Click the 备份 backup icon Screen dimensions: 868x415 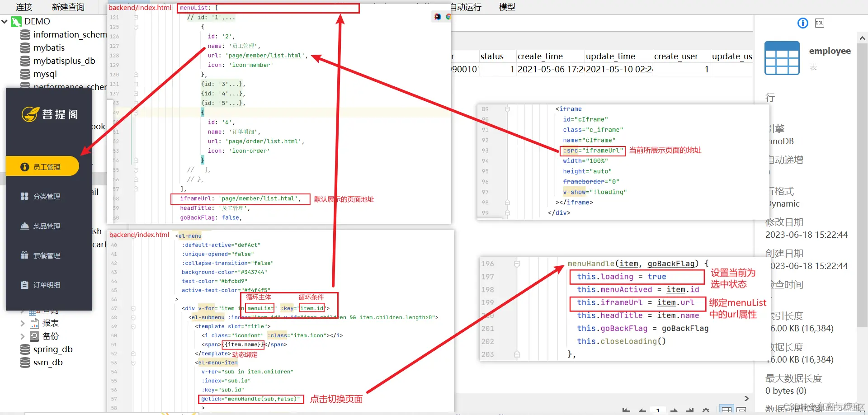tap(34, 336)
